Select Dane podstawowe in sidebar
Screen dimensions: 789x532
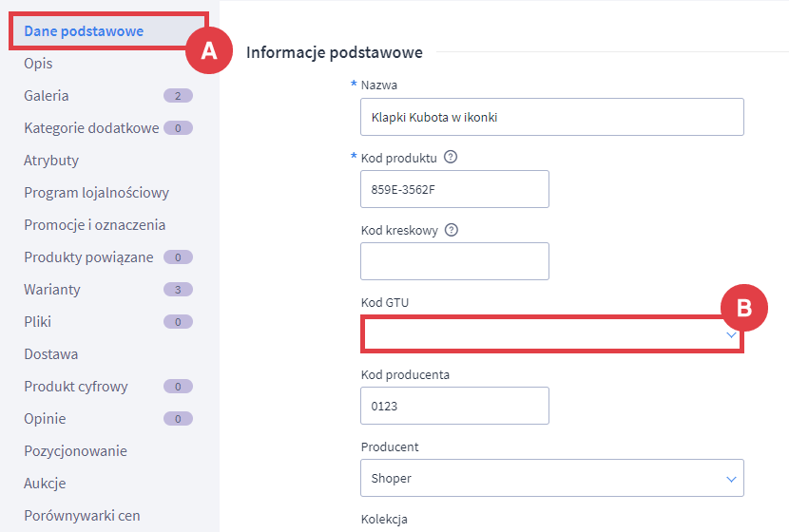point(84,31)
